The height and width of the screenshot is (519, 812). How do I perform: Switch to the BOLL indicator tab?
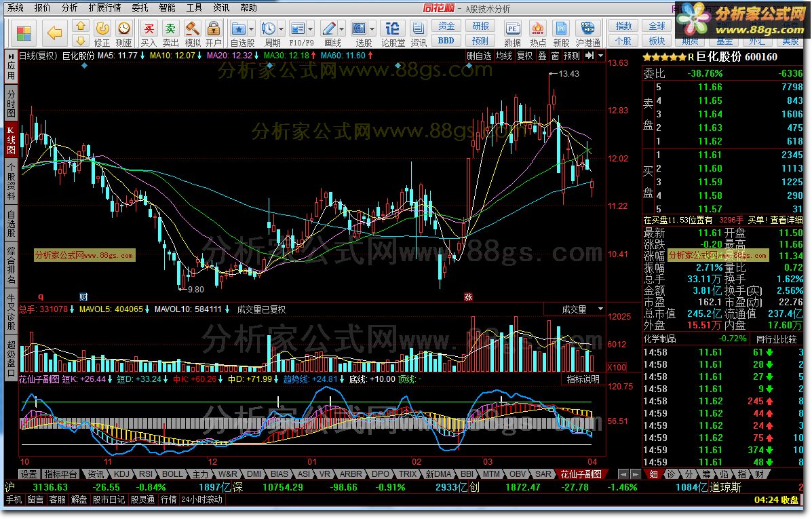pos(172,474)
